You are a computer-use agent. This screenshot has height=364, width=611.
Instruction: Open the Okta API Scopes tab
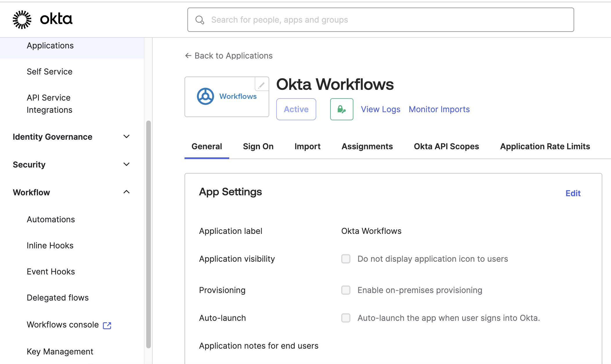click(446, 146)
